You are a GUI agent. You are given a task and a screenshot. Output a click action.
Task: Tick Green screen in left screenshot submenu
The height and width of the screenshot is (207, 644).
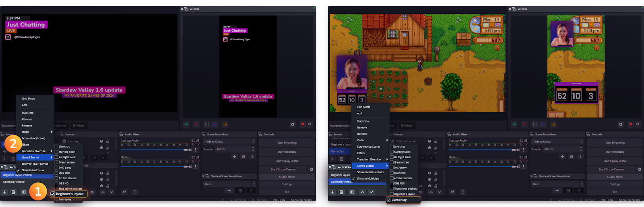coord(56,162)
